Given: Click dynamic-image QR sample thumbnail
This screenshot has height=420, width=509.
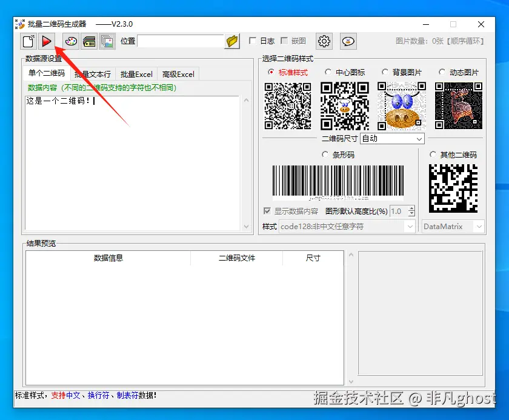Looking at the screenshot, I should point(458,106).
